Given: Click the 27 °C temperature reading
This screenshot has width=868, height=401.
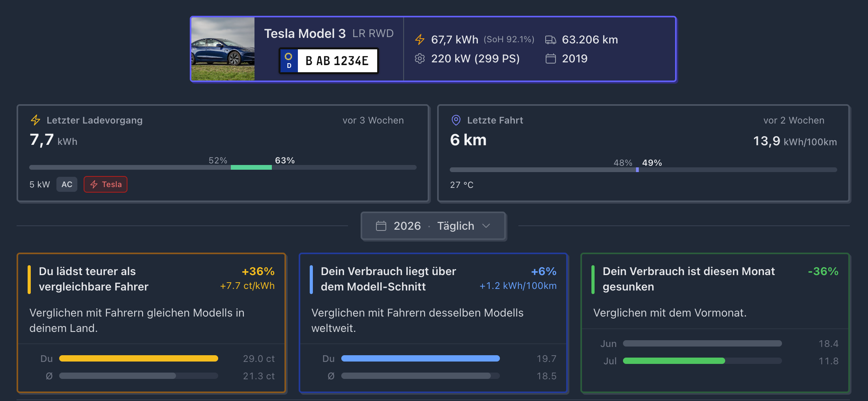Looking at the screenshot, I should coord(462,185).
